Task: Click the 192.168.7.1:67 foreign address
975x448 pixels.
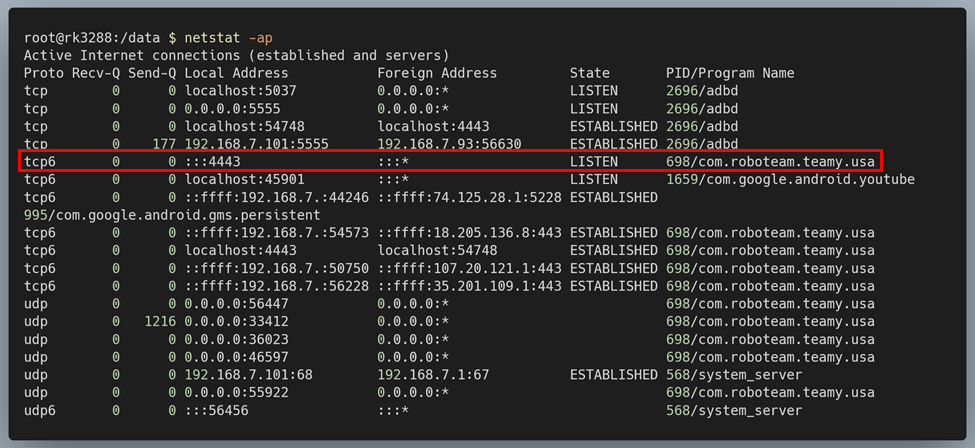Action: [x=433, y=375]
